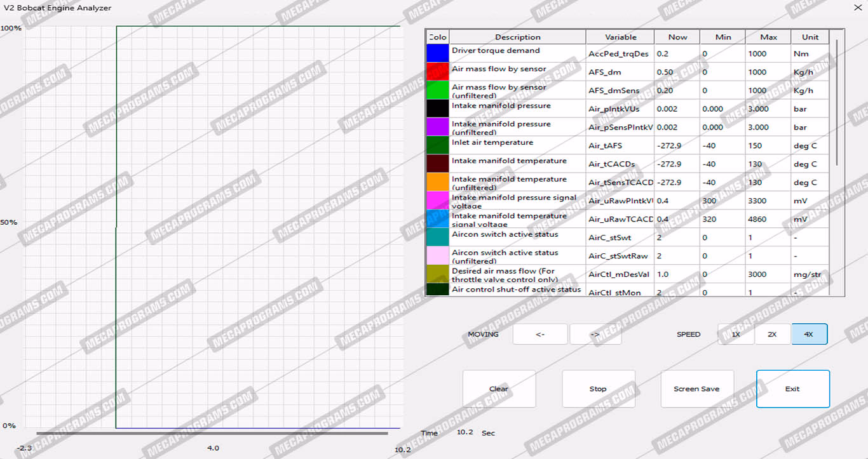Viewport: 868px width, 459px height.
Task: Click the Clear button
Action: (x=499, y=389)
